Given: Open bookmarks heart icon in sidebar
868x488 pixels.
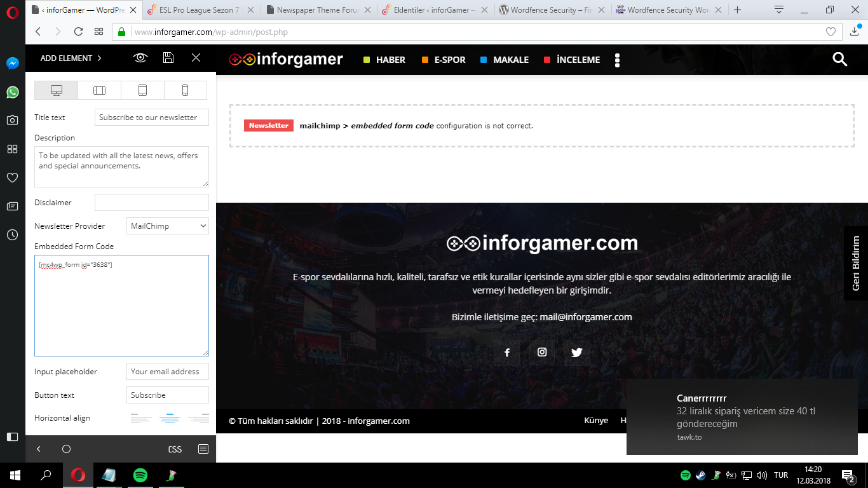Looking at the screenshot, I should [12, 177].
